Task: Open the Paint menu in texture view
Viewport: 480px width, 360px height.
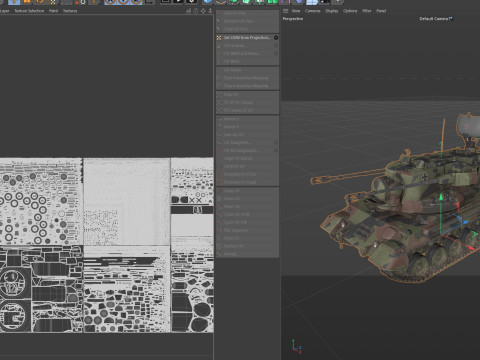Action: [x=53, y=11]
